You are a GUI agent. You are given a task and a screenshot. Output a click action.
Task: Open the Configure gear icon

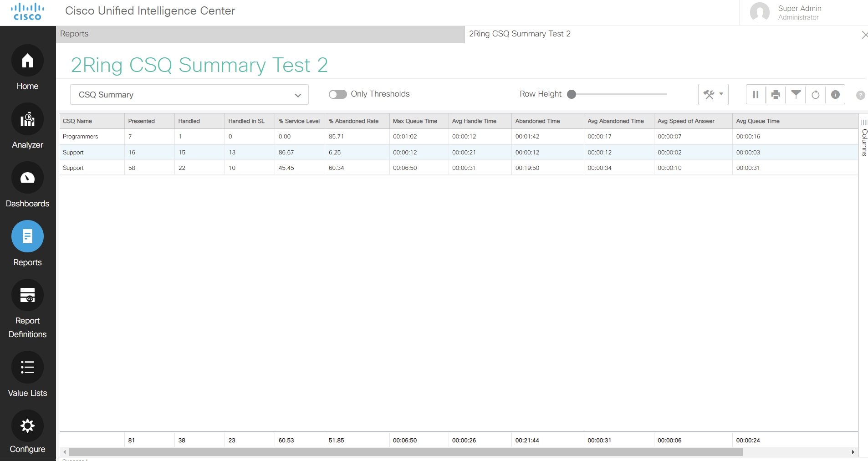pyautogui.click(x=27, y=426)
